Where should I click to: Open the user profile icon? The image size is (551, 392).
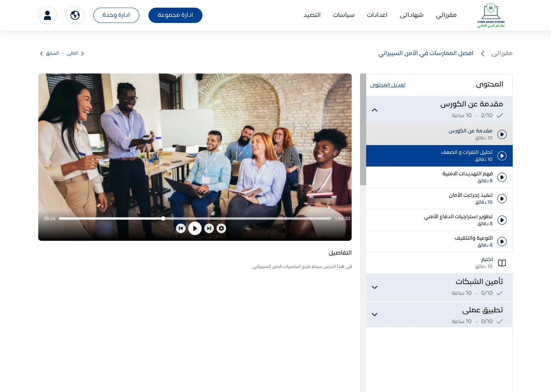[x=47, y=15]
